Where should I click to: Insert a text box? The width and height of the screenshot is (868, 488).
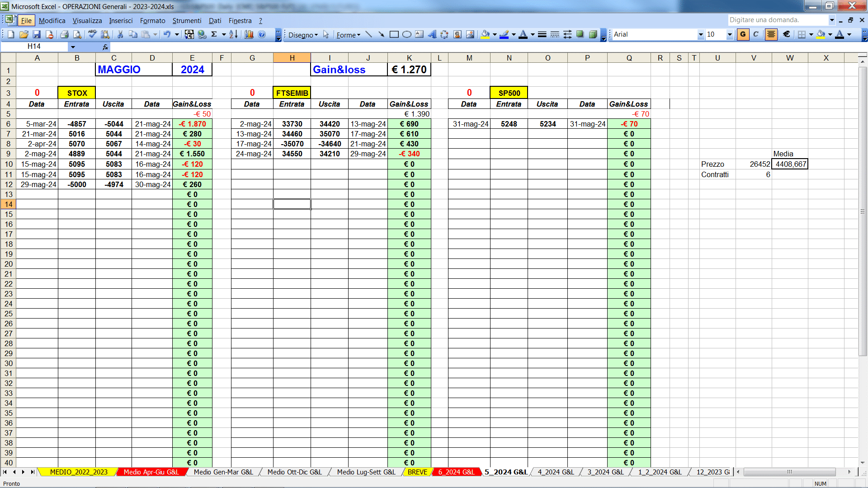[420, 34]
